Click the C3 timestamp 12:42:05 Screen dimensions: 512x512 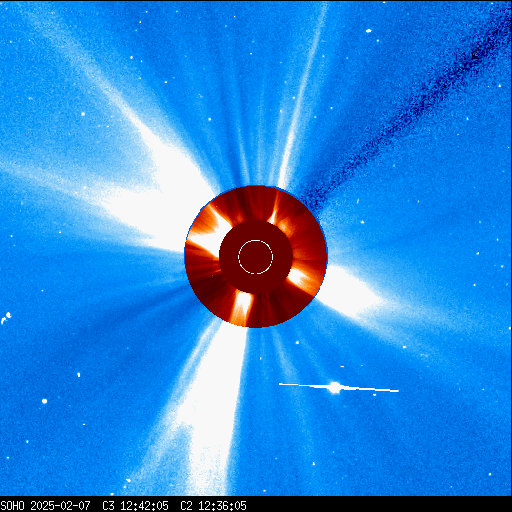144,505
